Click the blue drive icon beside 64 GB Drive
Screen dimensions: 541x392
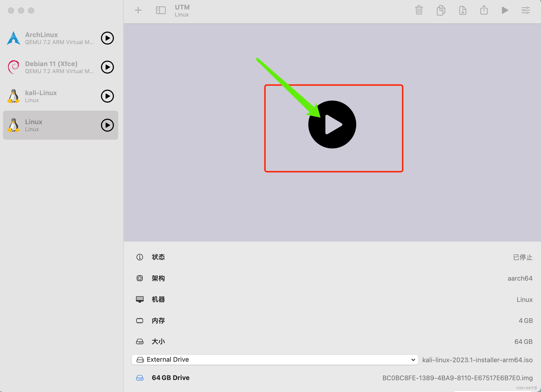pyautogui.click(x=140, y=378)
